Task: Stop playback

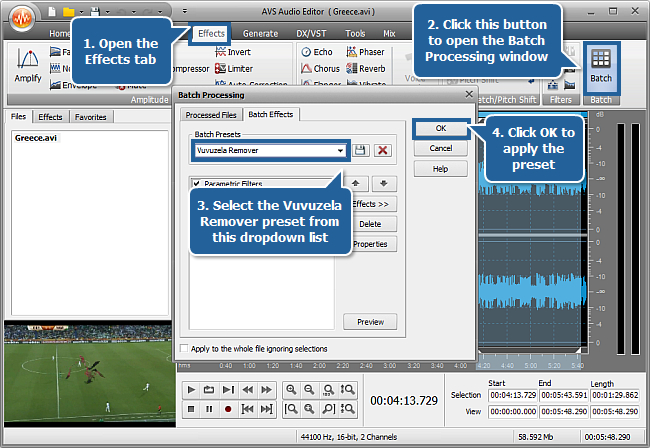Action: tap(191, 409)
